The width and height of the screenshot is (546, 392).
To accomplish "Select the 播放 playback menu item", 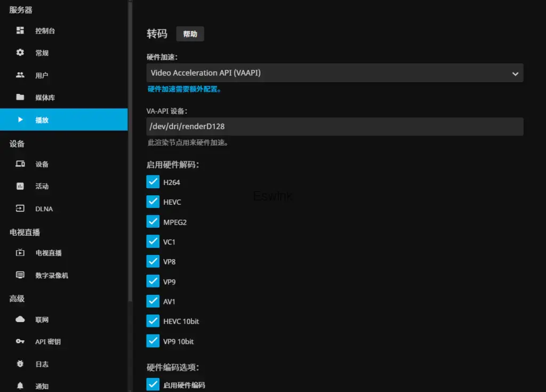I will pos(63,120).
